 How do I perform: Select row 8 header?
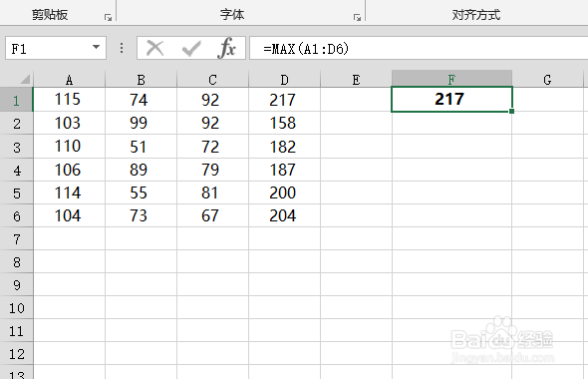tap(17, 261)
